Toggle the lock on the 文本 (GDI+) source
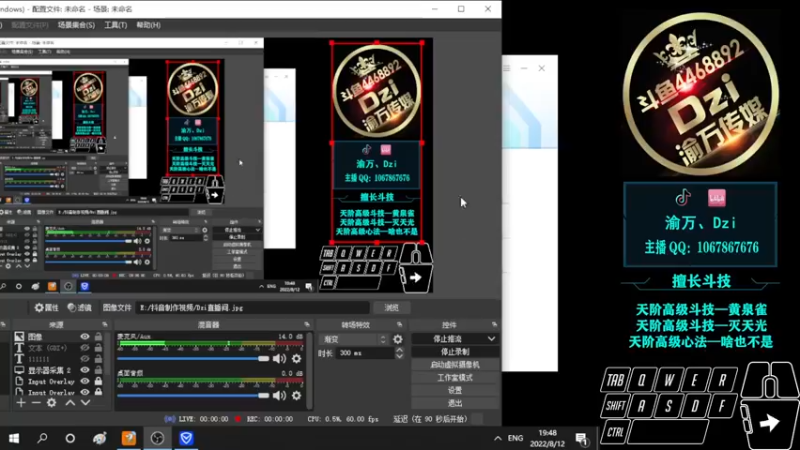800x450 pixels. [98, 348]
